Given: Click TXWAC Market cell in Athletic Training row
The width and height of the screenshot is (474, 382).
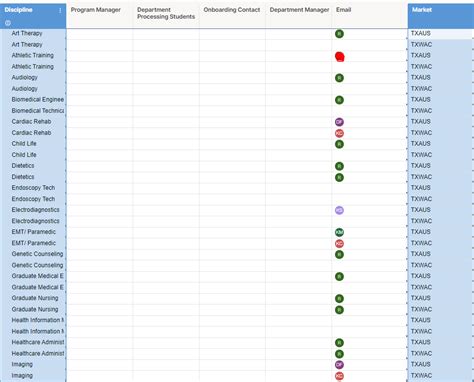Looking at the screenshot, I should point(441,67).
